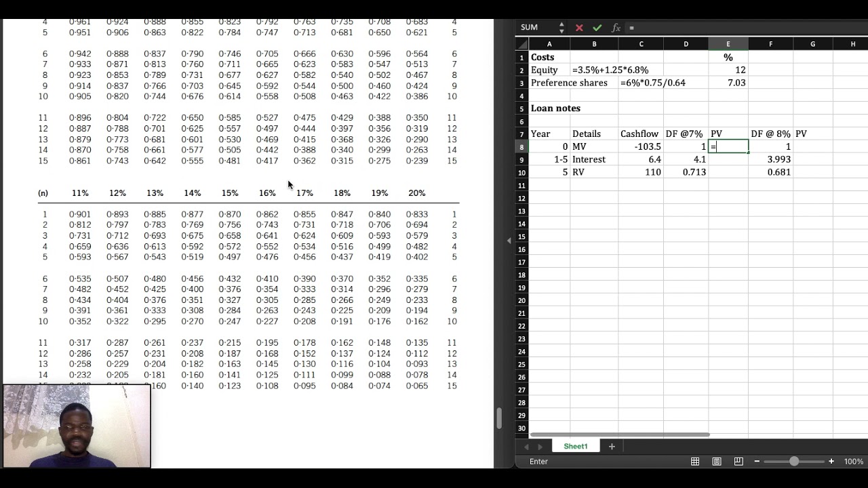Zoom out with the minus icon
Screen dimensions: 868x488
point(757,462)
